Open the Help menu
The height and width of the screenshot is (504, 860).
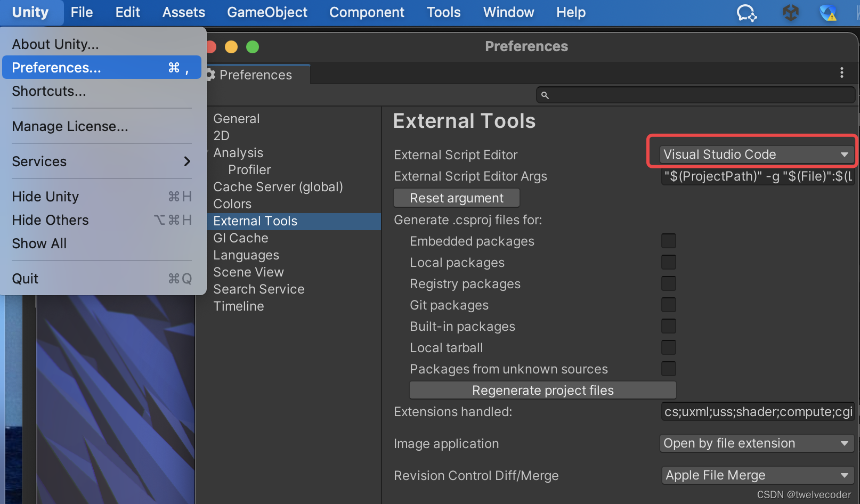pyautogui.click(x=571, y=12)
